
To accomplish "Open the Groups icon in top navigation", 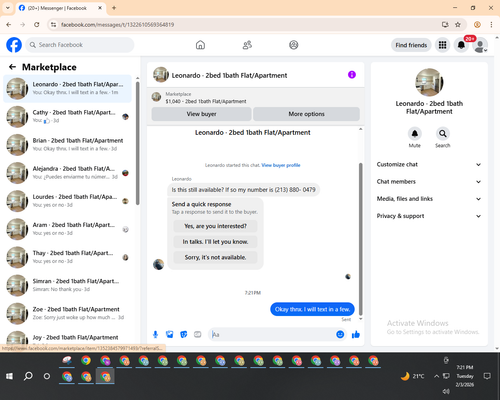I will [294, 45].
